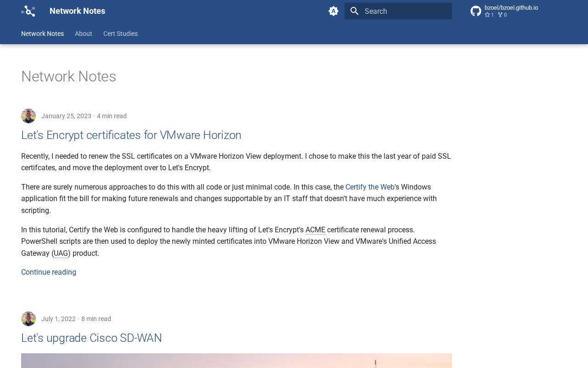Open the Let's Encrypt certificates for VMware Horizon post
This screenshot has width=588, height=368.
pos(131,135)
